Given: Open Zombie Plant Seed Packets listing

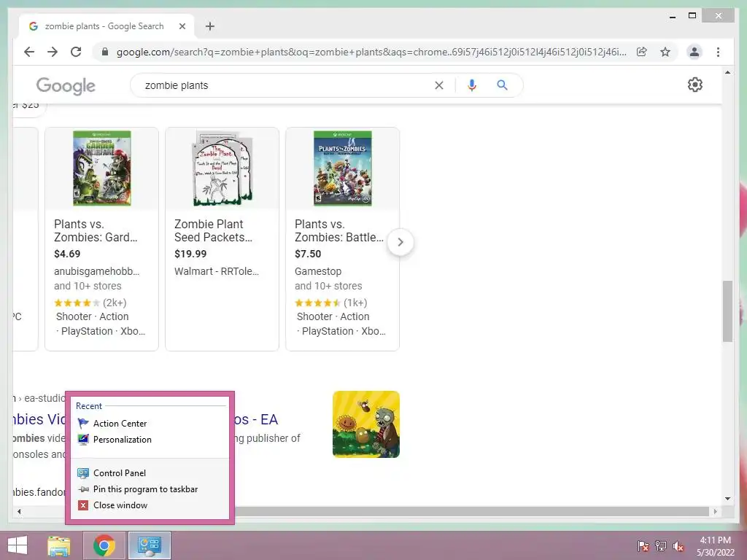Looking at the screenshot, I should [214, 230].
